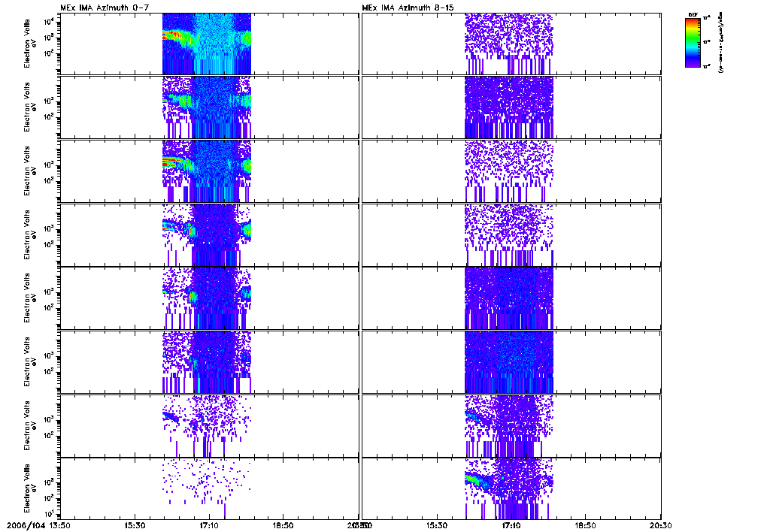Click the 10^4 energy tick label on the top panel

[50, 22]
